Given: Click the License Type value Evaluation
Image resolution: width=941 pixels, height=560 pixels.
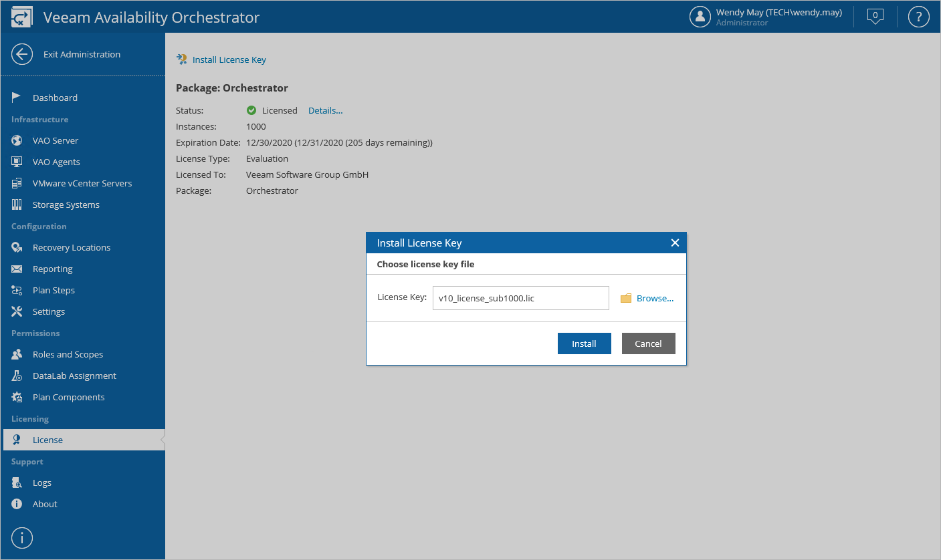Looking at the screenshot, I should click(267, 158).
